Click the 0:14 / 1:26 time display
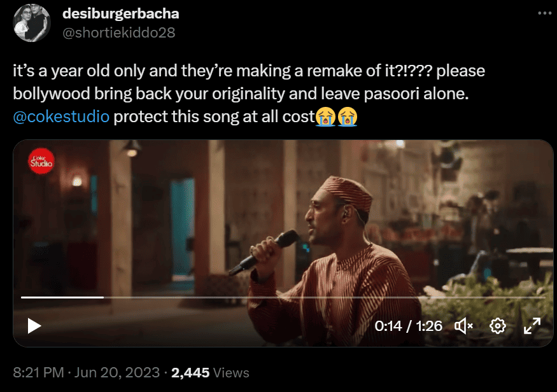Screen dimensions: 557x392 click(x=408, y=326)
